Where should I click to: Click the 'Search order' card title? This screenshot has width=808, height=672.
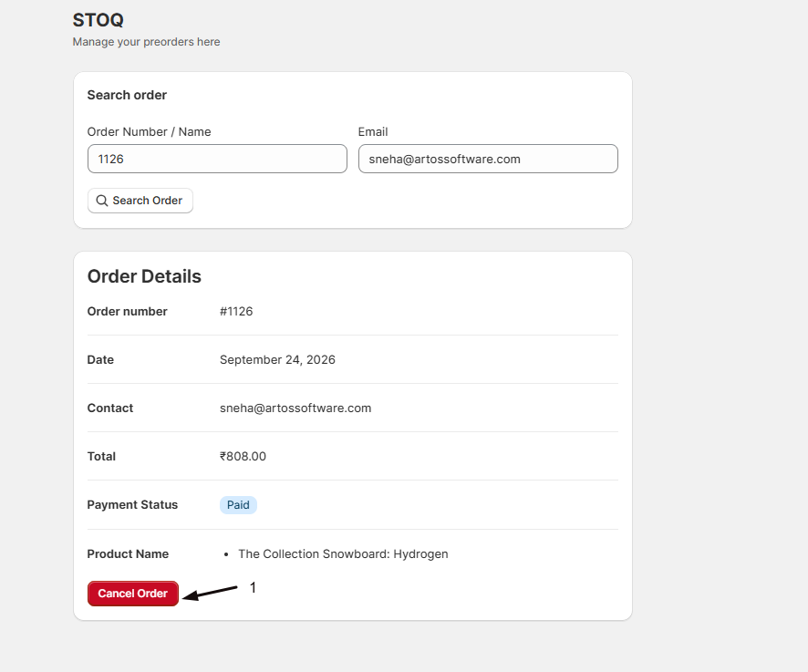pos(127,95)
